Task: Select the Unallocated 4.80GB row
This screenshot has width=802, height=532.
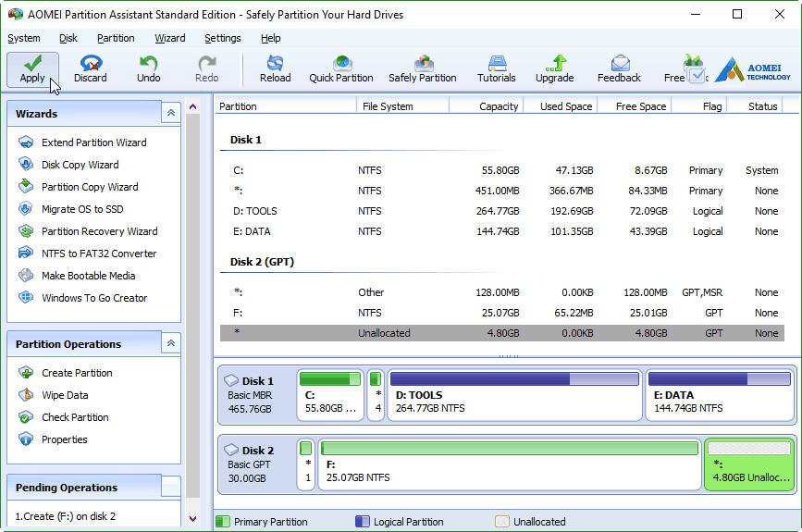Action: (x=501, y=333)
